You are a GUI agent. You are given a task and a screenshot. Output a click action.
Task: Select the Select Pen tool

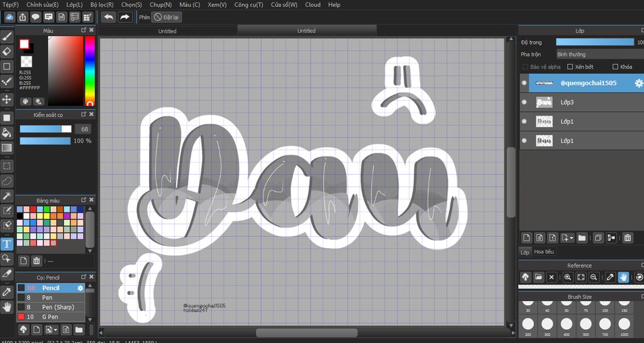click(x=7, y=210)
